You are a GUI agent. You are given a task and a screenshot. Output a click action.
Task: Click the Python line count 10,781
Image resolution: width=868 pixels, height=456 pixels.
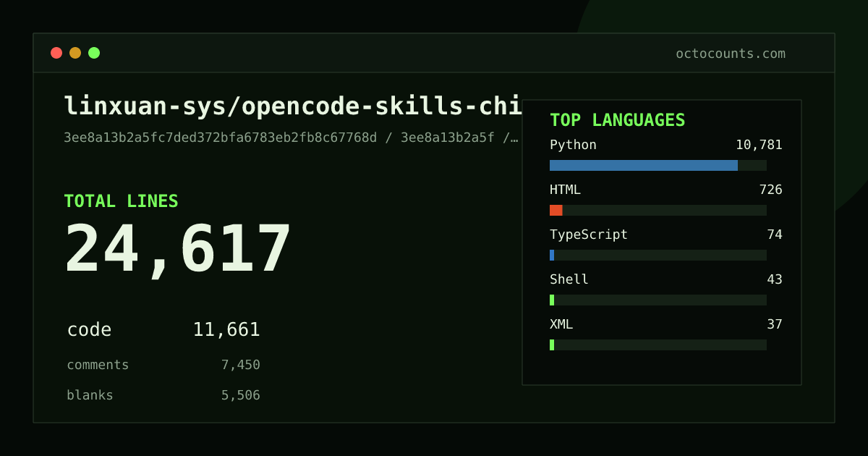point(759,145)
